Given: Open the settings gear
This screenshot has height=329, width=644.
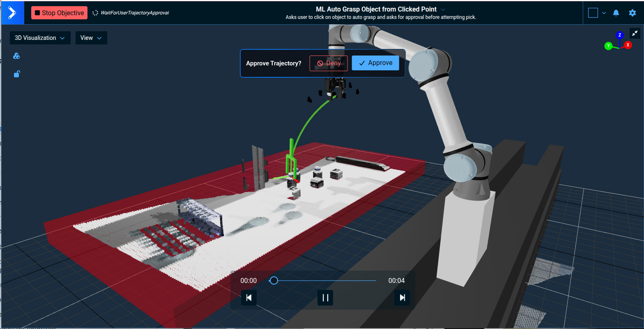Looking at the screenshot, I should 632,13.
